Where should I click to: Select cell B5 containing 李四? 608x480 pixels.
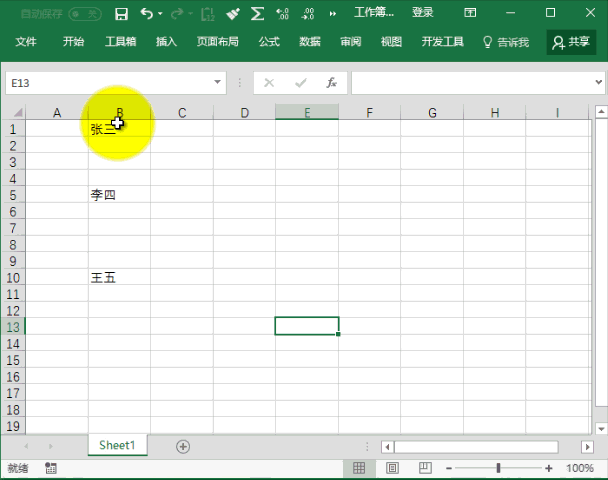[x=119, y=195]
